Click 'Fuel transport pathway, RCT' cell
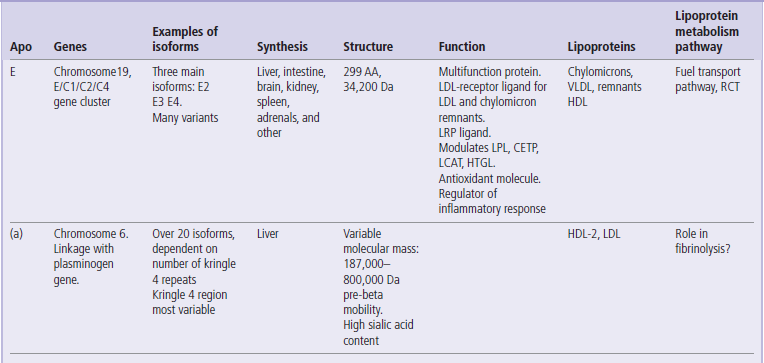The image size is (764, 363). point(707,79)
